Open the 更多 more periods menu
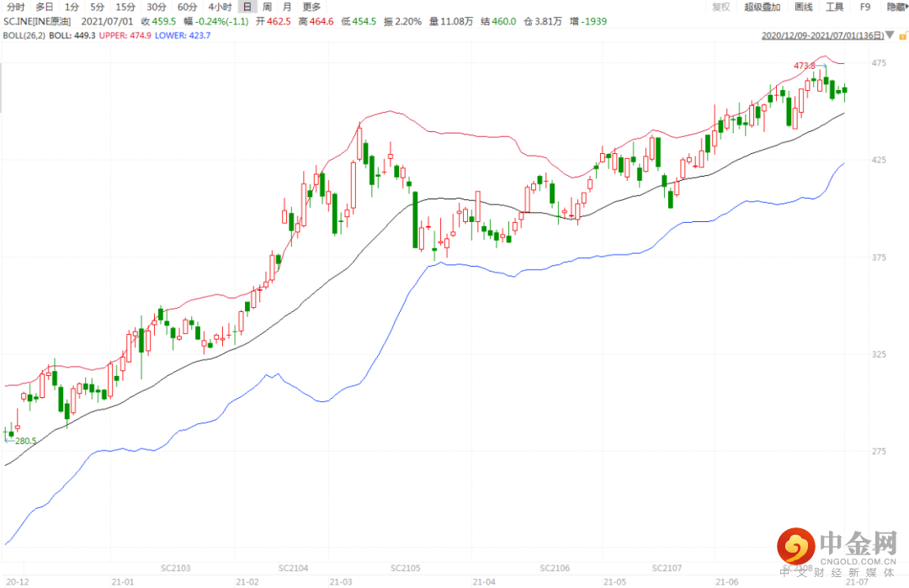Screen dimensions: 909x588 [x=312, y=7]
